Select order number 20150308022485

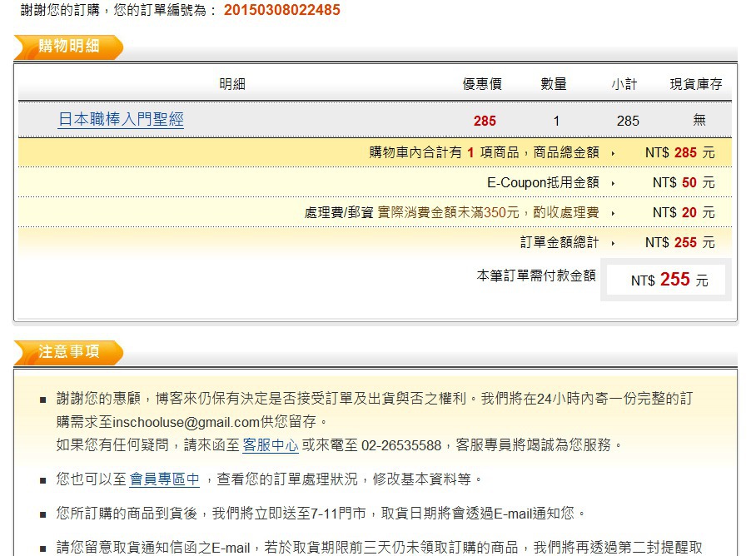[282, 10]
